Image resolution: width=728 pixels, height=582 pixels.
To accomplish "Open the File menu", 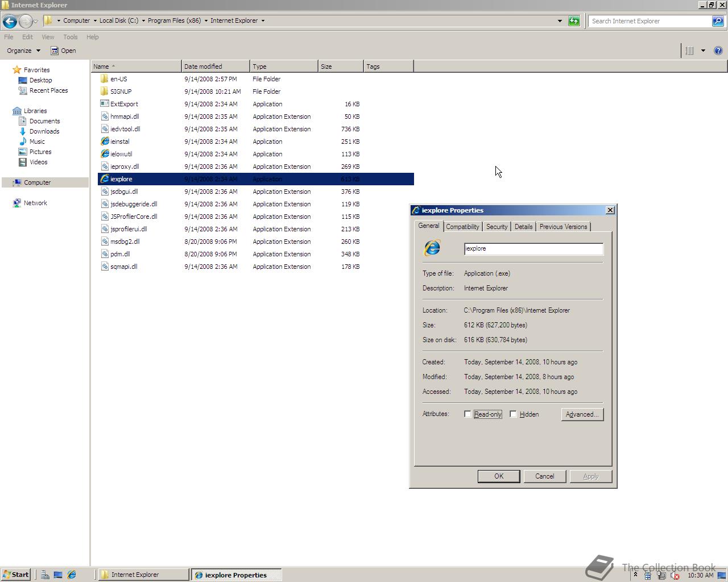I will point(9,37).
